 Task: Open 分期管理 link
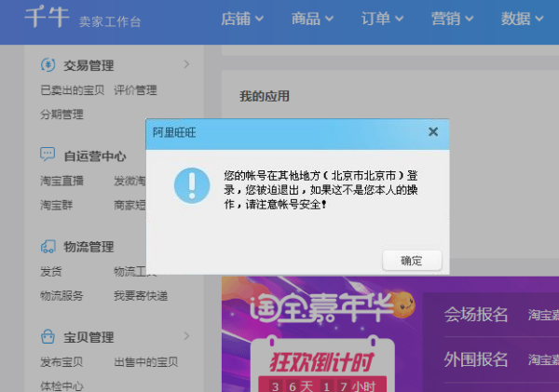point(61,115)
